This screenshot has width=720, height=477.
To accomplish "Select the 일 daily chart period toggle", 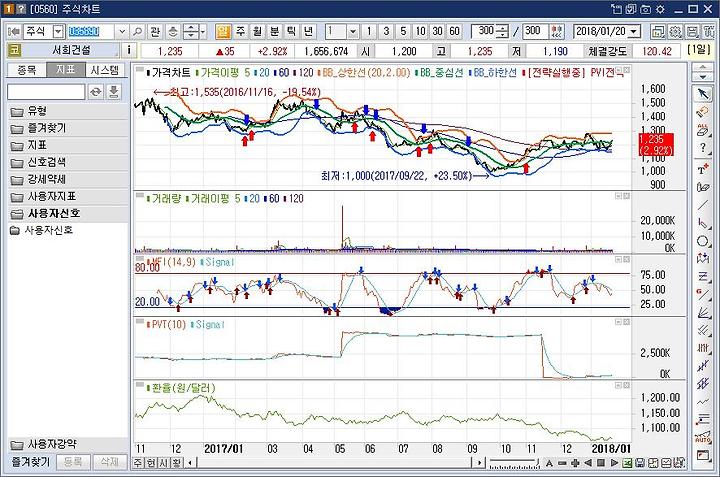I will tap(223, 32).
